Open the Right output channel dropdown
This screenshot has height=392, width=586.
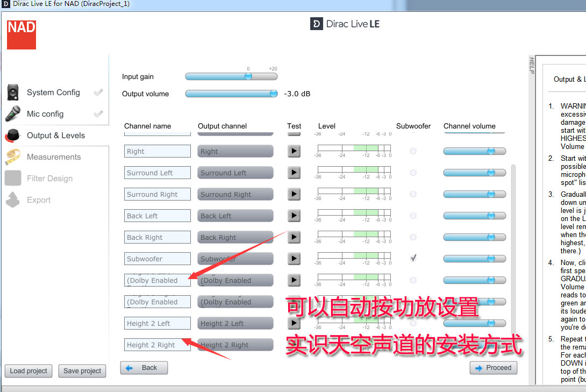(x=235, y=151)
